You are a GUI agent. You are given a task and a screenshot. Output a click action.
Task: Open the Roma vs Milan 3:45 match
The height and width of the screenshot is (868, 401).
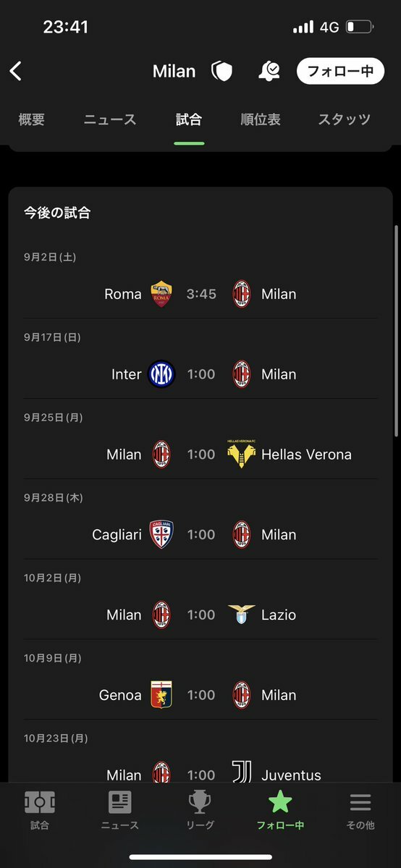tap(200, 294)
